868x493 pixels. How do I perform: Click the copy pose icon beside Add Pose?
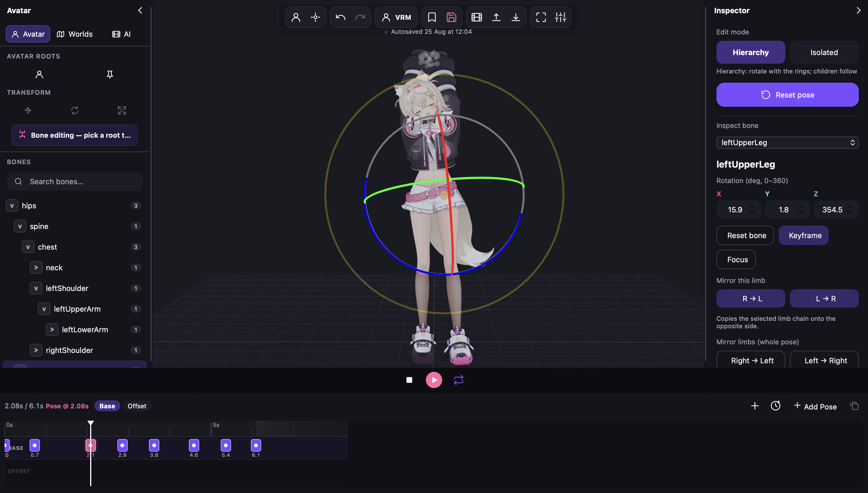pos(854,406)
